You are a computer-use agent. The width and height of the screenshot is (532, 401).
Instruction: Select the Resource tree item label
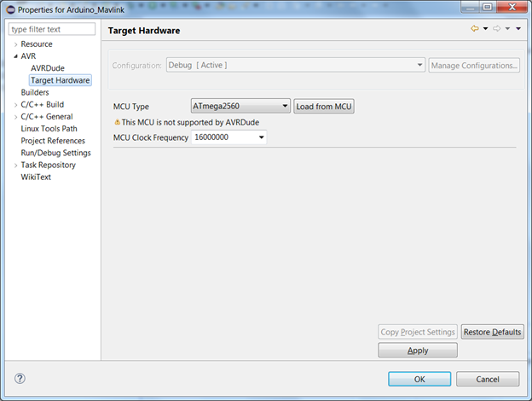37,44
